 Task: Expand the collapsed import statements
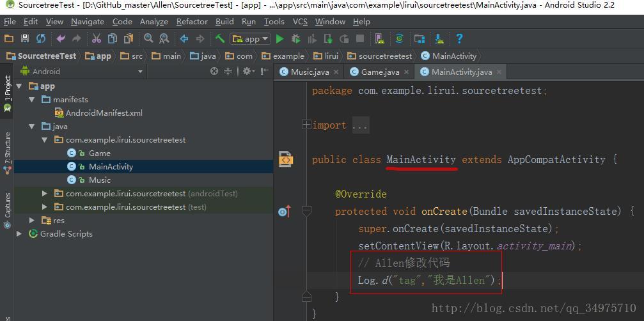tap(307, 125)
